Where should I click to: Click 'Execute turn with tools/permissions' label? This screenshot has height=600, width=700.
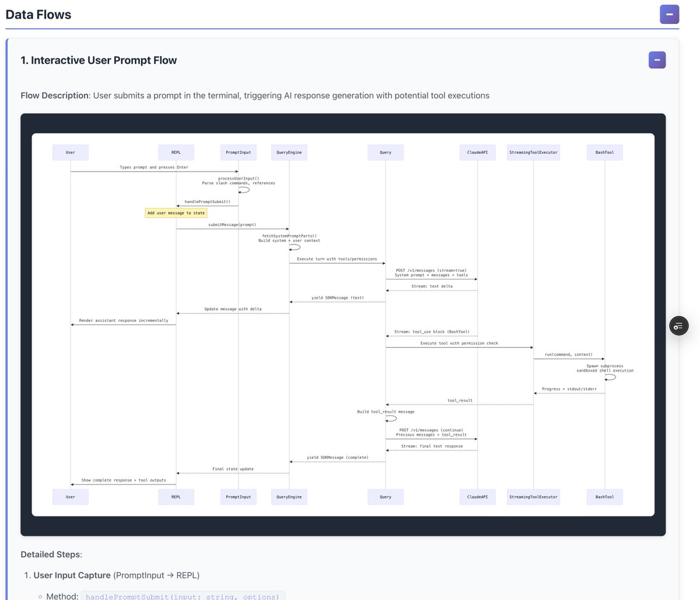coord(337,259)
